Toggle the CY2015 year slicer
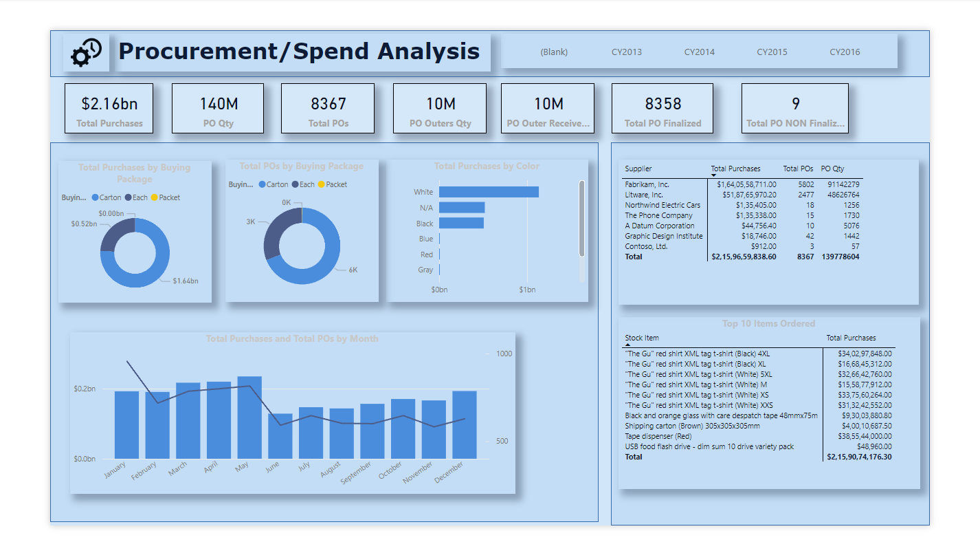The image size is (980, 553). click(x=772, y=52)
